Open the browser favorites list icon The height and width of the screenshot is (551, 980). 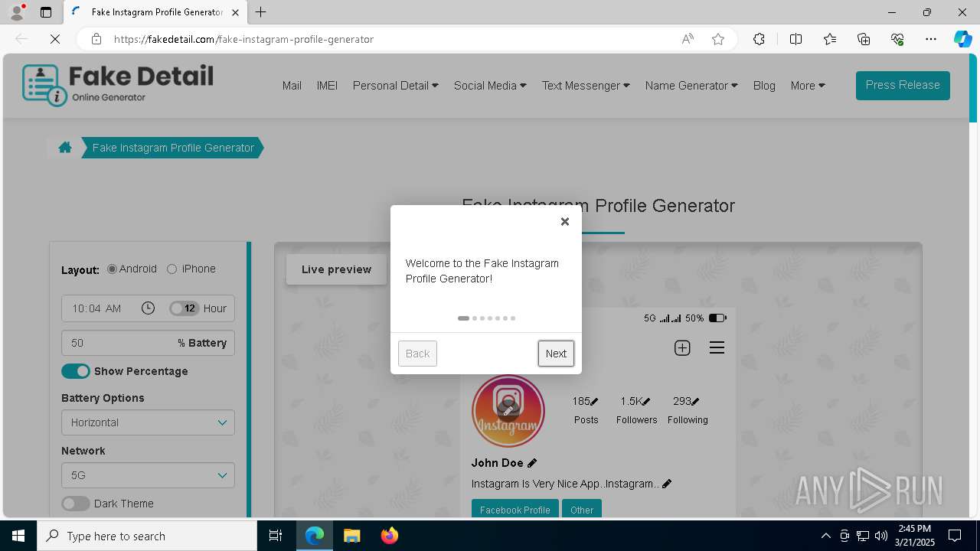click(x=830, y=39)
